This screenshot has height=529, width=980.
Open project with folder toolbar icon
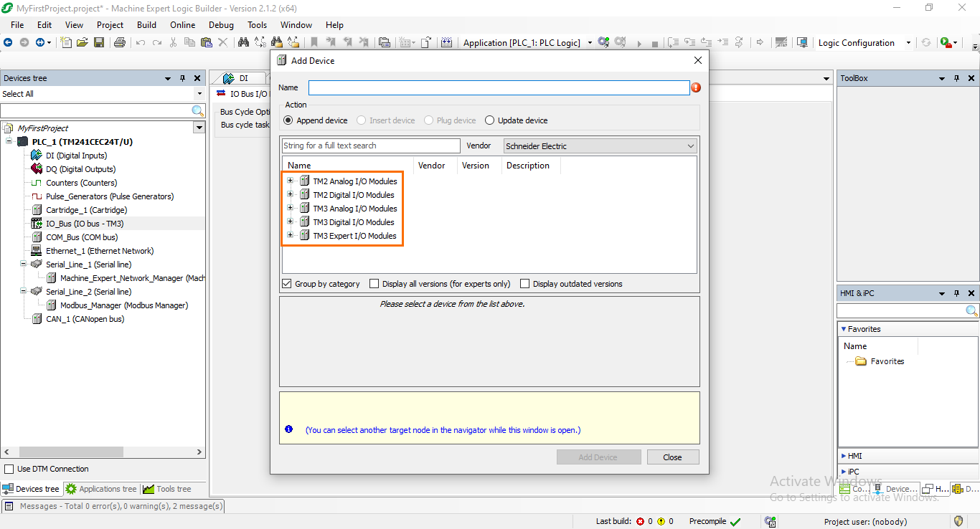point(83,43)
